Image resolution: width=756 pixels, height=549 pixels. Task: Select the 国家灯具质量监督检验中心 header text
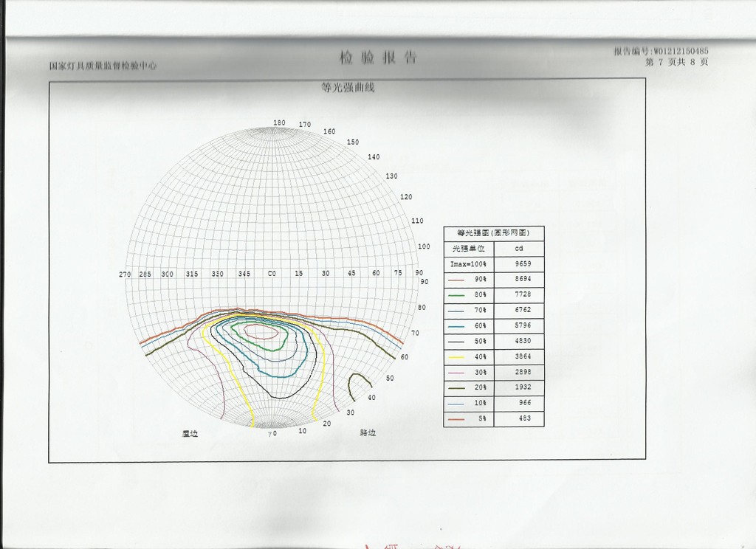(x=103, y=66)
